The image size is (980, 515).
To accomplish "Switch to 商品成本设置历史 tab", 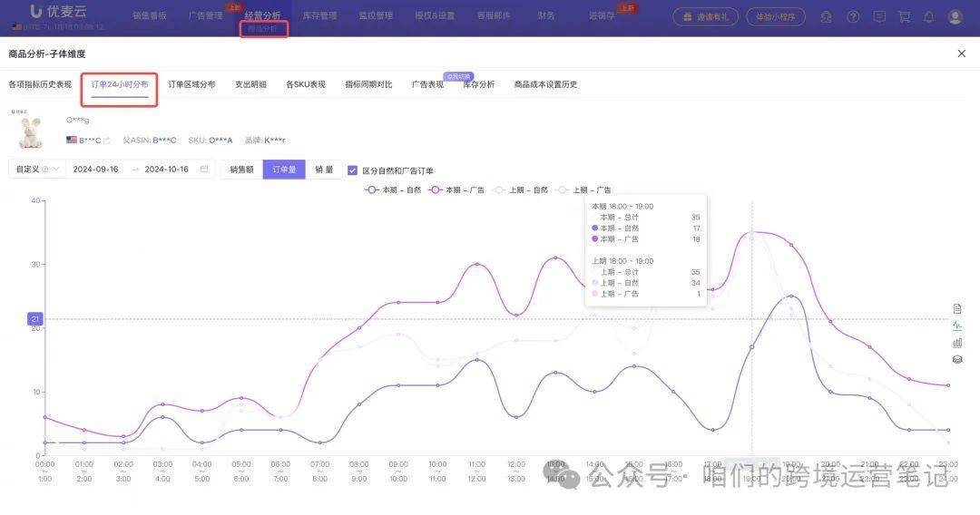I will tap(545, 84).
